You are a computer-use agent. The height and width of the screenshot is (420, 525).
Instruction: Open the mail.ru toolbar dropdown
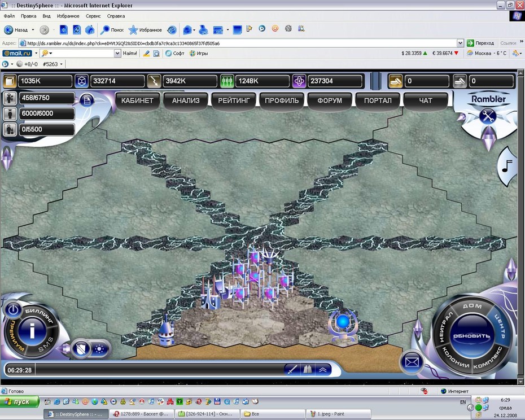[x=36, y=53]
